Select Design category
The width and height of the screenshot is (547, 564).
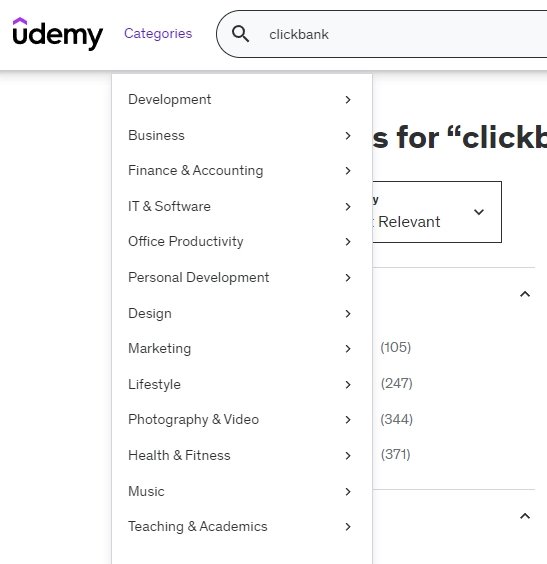click(x=240, y=314)
